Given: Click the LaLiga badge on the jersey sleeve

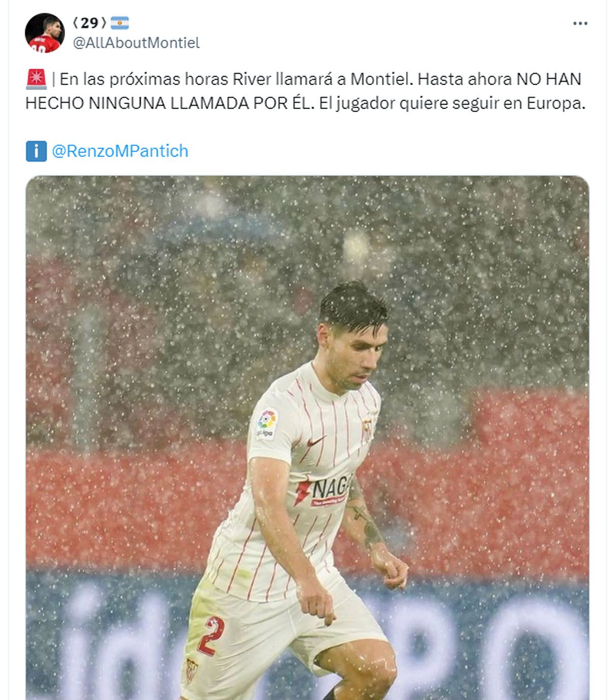Looking at the screenshot, I should point(266,423).
